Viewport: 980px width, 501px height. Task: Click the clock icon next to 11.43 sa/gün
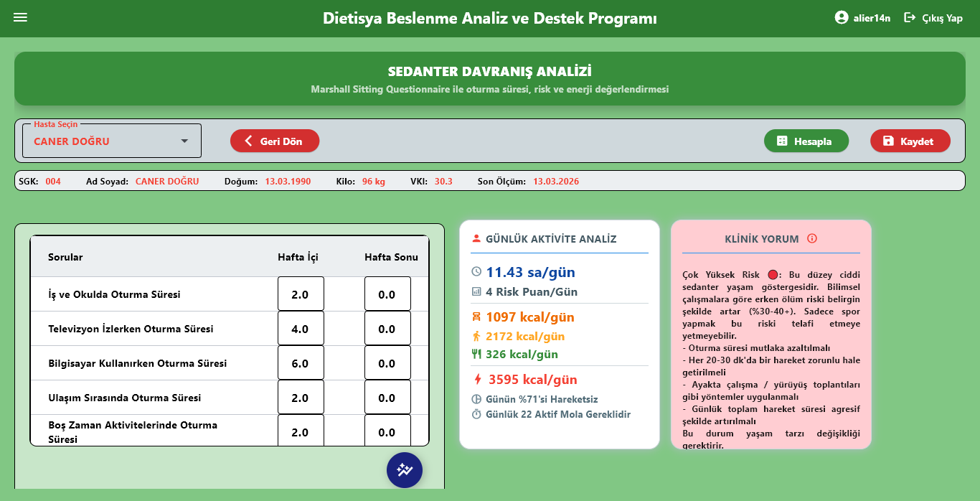[x=476, y=272]
